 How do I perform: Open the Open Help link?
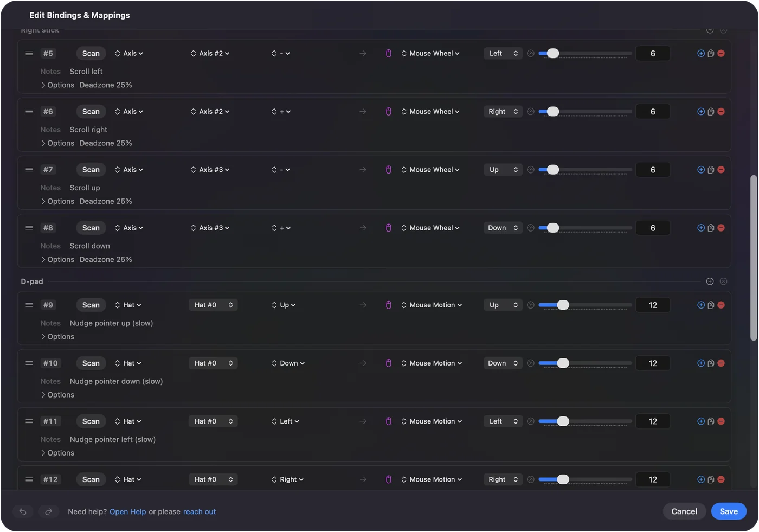tap(128, 511)
